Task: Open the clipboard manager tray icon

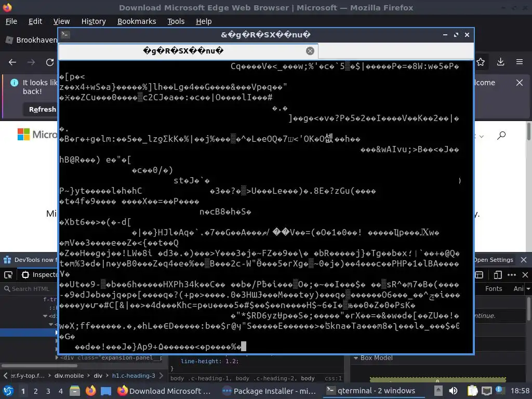Action: tap(472, 391)
